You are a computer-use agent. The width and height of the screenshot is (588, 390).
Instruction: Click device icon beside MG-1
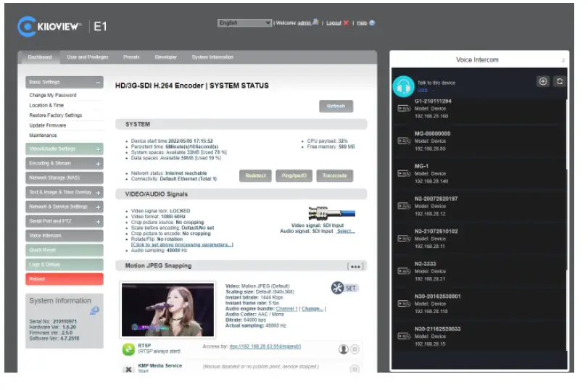[404, 174]
